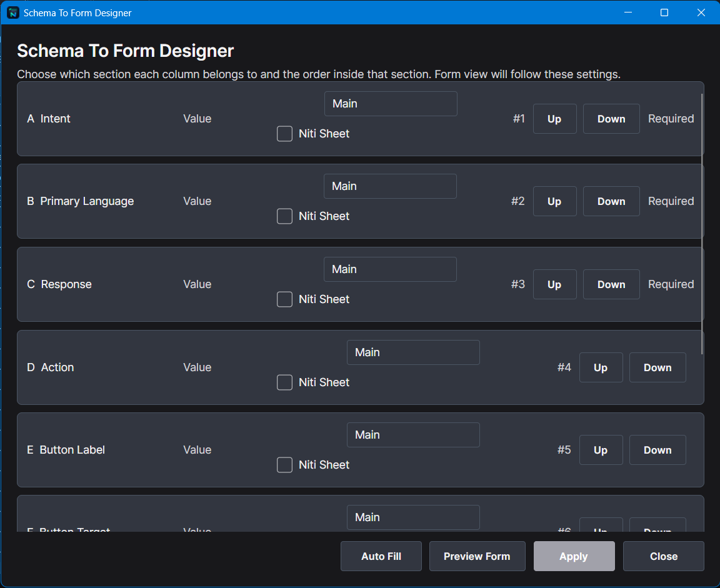This screenshot has height=588, width=720.
Task: Select the 'E Button Label' label
Action: click(x=66, y=451)
